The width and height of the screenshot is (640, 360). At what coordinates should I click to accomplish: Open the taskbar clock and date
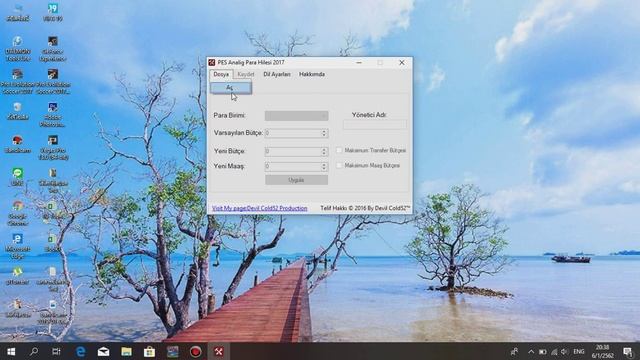(602, 351)
